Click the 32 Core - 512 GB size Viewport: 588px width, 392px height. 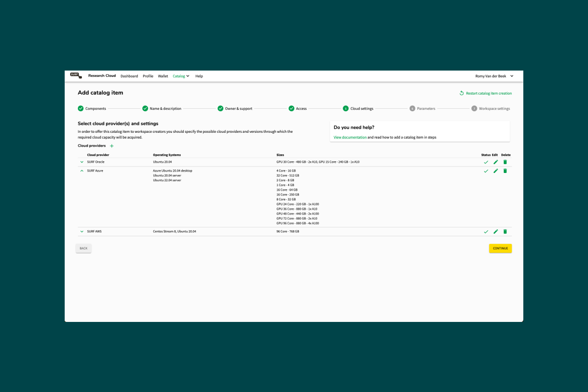pos(288,175)
